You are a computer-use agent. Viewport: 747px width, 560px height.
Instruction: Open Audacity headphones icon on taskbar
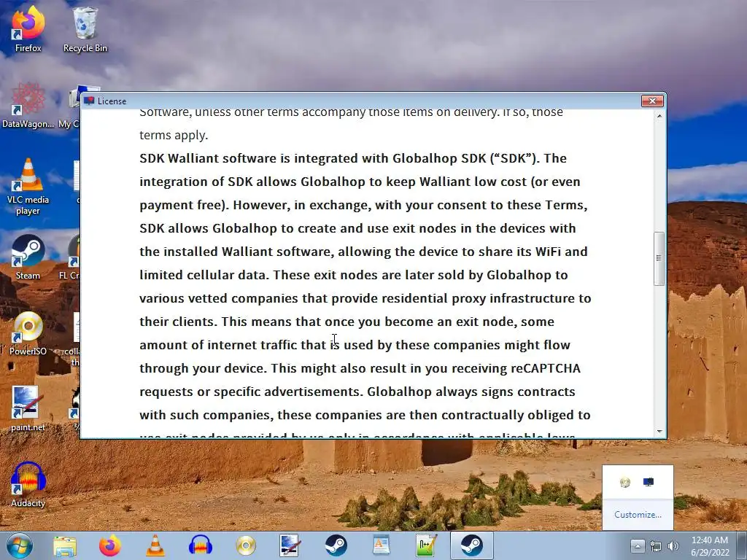coord(201,545)
